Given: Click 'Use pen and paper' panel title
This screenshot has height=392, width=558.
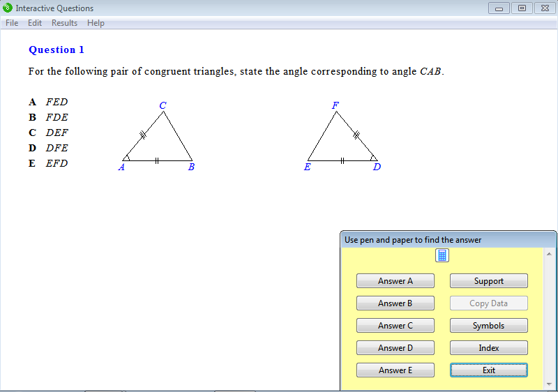Looking at the screenshot, I should [413, 240].
